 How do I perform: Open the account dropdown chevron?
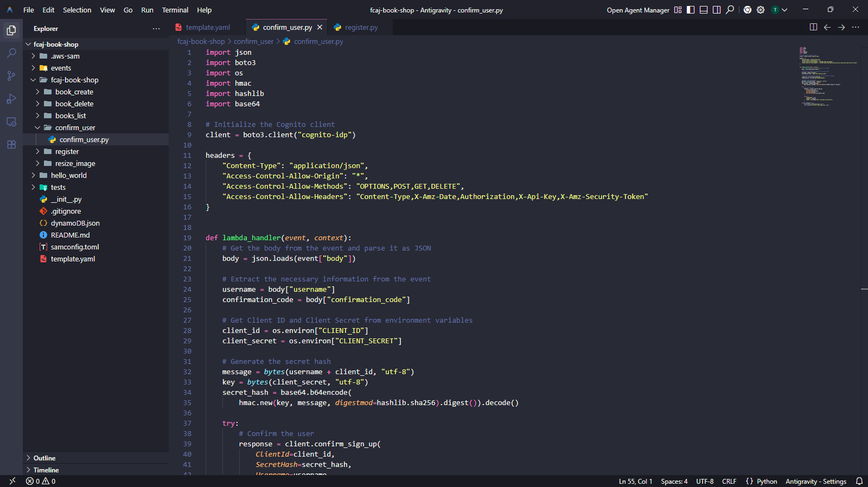click(x=784, y=10)
